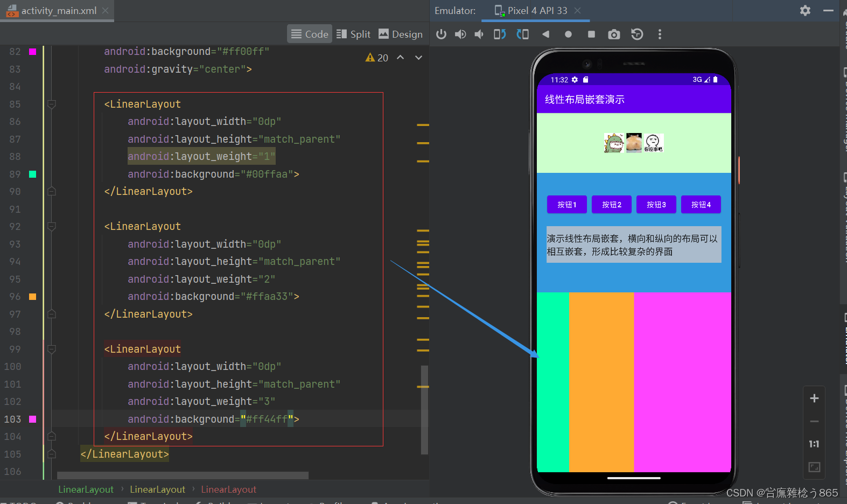Open the emulator snapshots icon
Screen dimensions: 847x504
637,34
